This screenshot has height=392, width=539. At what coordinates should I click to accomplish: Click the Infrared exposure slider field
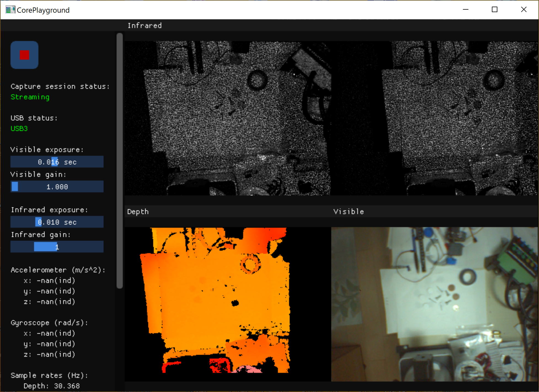[x=57, y=222]
